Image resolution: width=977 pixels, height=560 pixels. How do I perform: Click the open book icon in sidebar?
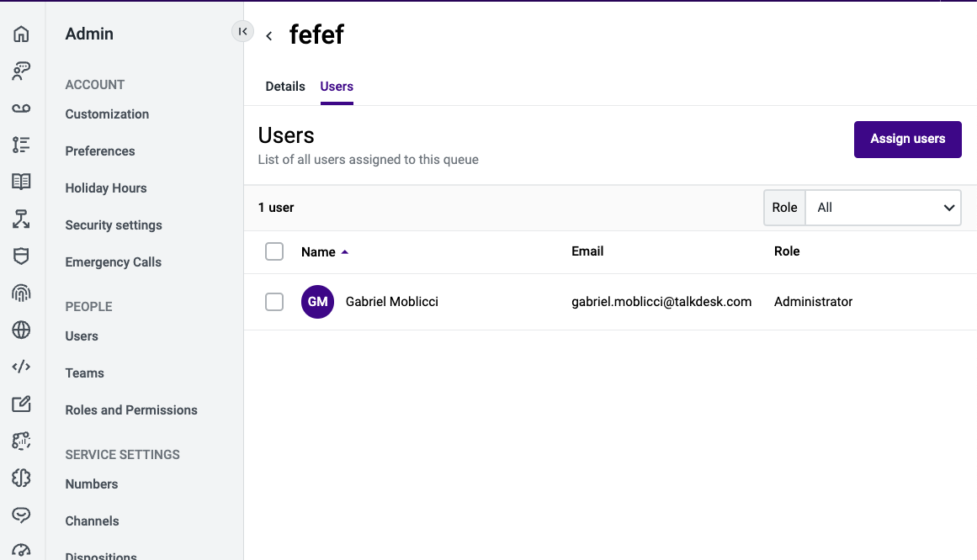click(x=21, y=182)
